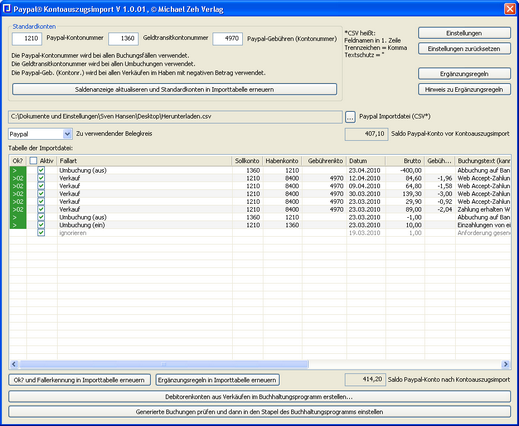Click Ergänzungsregeln in Importtabelle erneuern
The height and width of the screenshot is (426, 519).
click(x=217, y=380)
